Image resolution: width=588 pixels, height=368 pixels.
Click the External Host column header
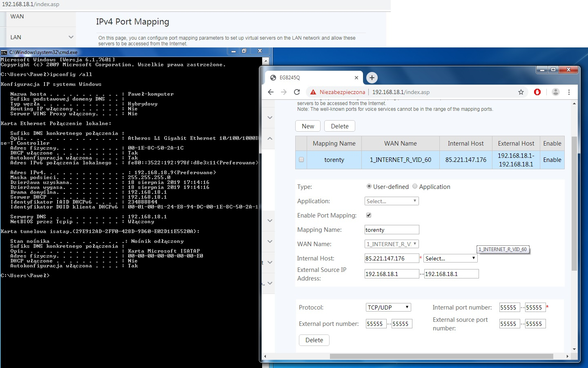pyautogui.click(x=516, y=144)
